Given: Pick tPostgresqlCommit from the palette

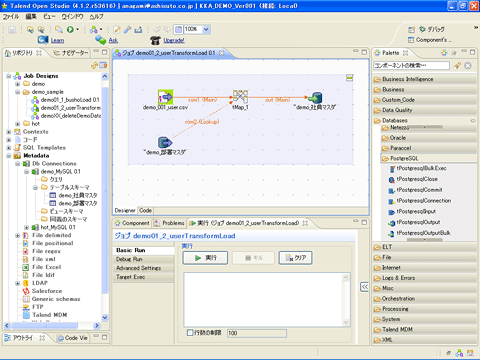Looking at the screenshot, I should pos(416,190).
